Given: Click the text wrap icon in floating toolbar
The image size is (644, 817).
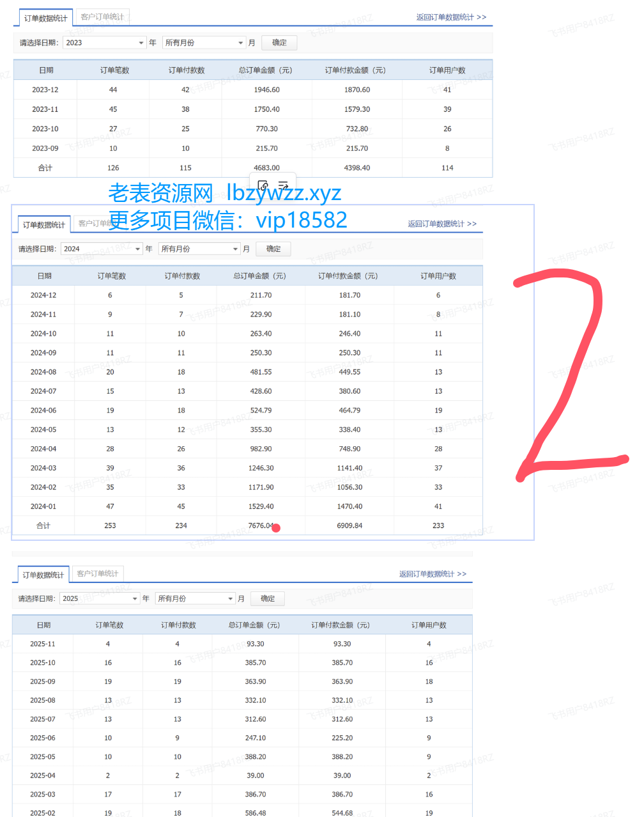Looking at the screenshot, I should tap(283, 186).
